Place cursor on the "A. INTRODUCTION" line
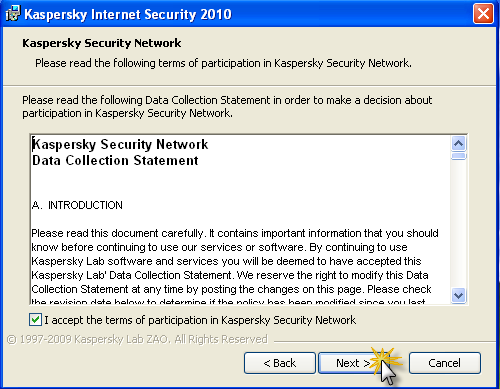The width and height of the screenshot is (500, 389). (x=77, y=205)
